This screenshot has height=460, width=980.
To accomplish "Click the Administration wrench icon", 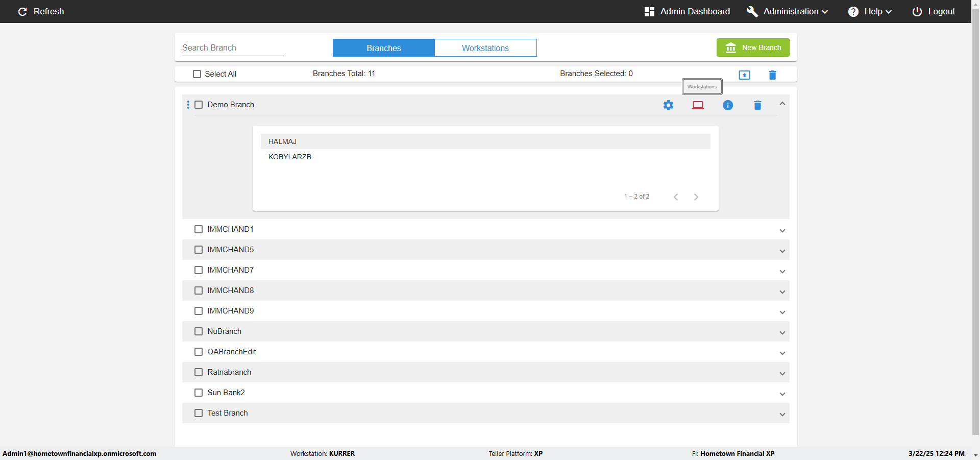I will pyautogui.click(x=752, y=11).
